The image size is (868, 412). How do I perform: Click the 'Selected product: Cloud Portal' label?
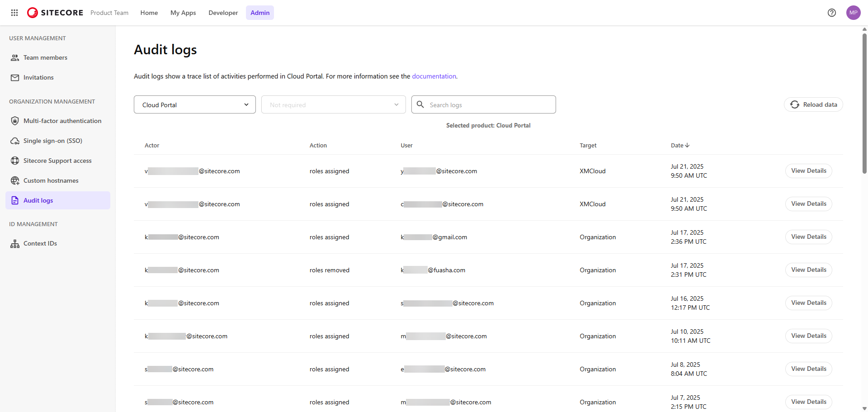pos(488,125)
